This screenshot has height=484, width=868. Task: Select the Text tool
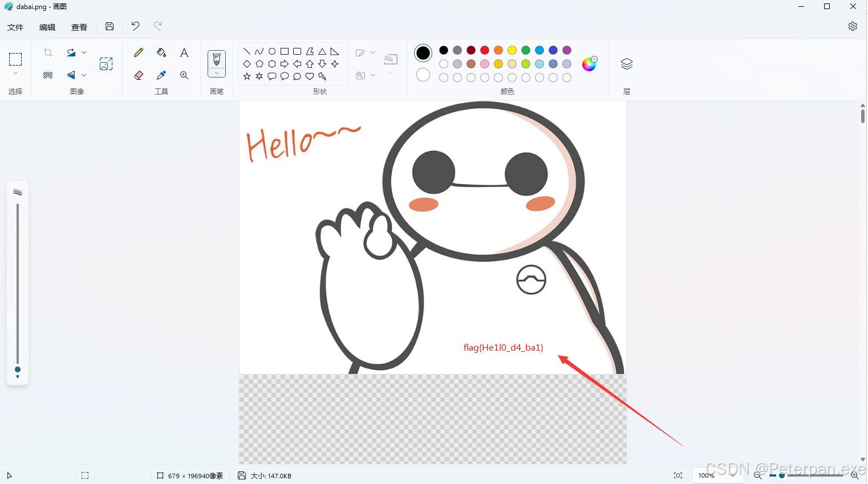click(x=184, y=52)
